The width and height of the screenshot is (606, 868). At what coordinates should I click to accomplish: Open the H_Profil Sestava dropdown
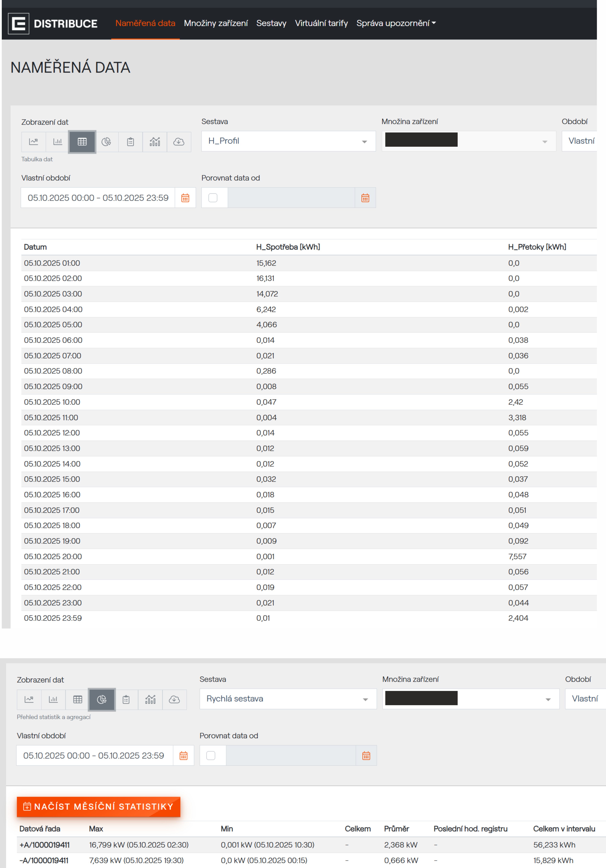[288, 141]
